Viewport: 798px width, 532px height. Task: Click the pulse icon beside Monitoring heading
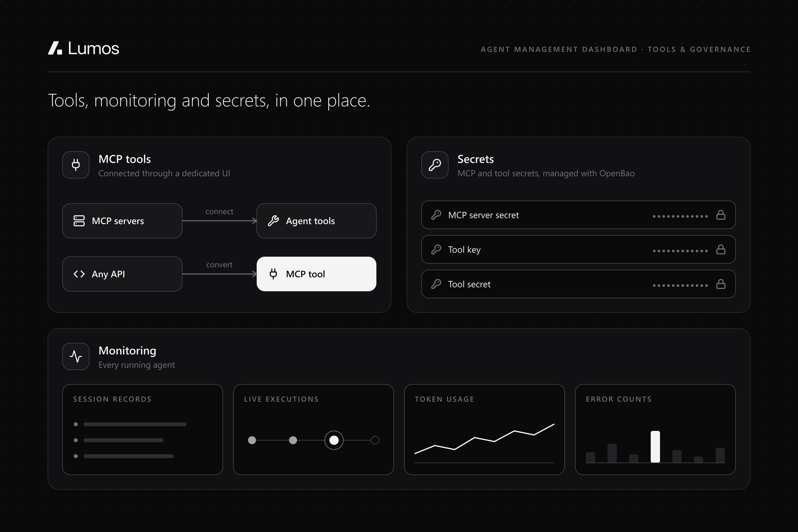pyautogui.click(x=76, y=356)
